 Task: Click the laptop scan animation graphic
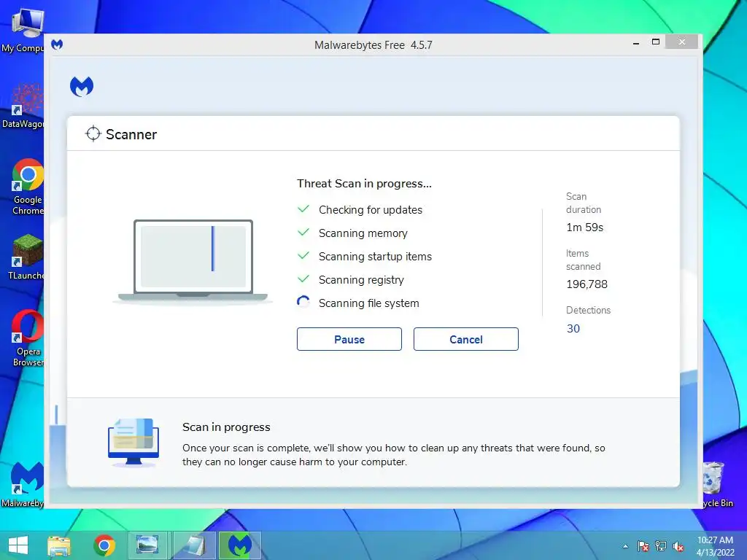(x=193, y=262)
